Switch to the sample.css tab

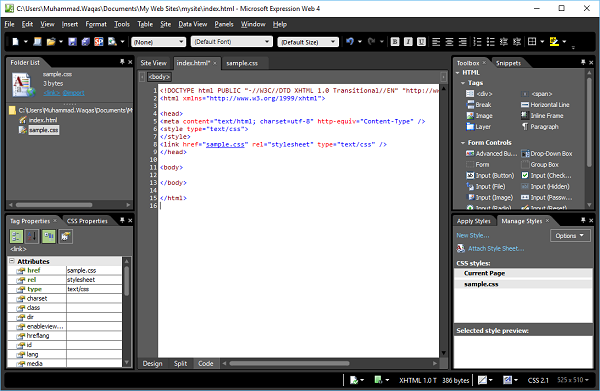pyautogui.click(x=242, y=63)
